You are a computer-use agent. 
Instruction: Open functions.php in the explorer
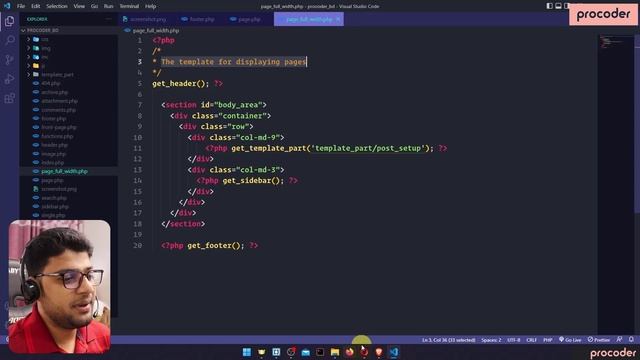click(68, 136)
